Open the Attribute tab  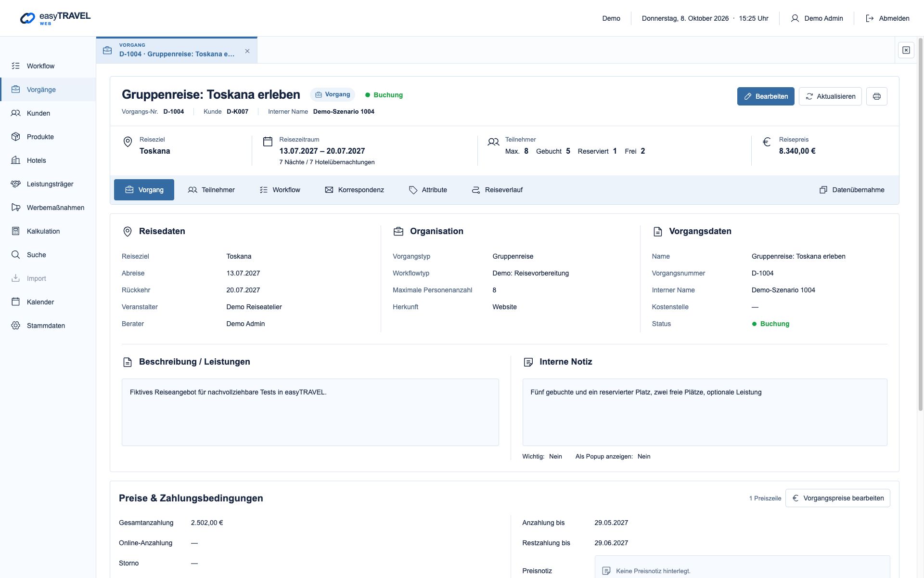(428, 190)
